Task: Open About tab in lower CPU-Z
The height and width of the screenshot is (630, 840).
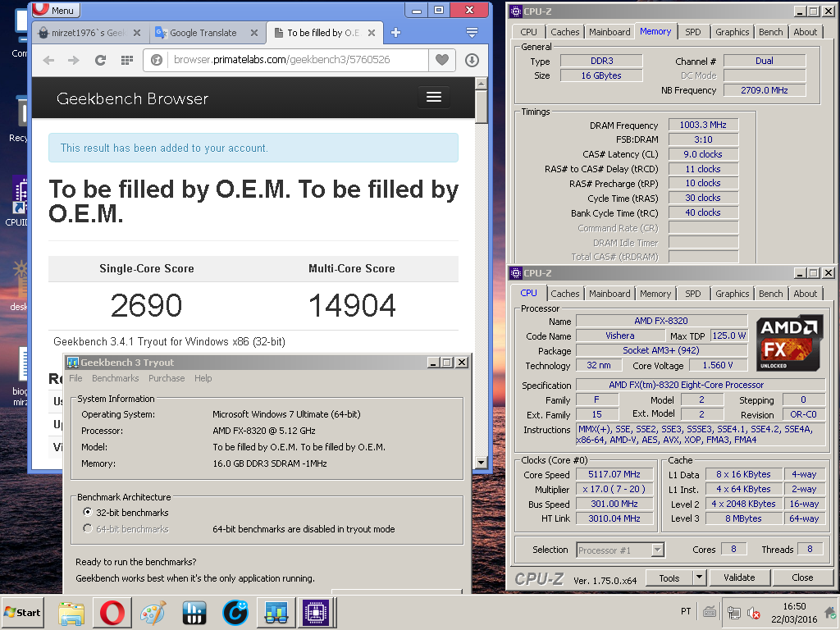Action: pyautogui.click(x=806, y=294)
